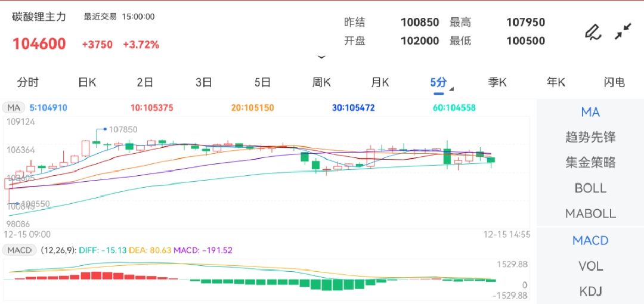The image size is (644, 304).
Task: Click the 昨结 value 100850
Action: coord(420,22)
